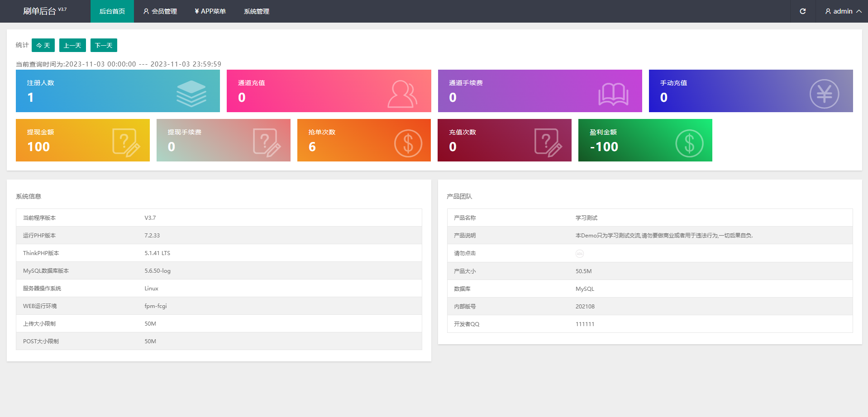Click the book icon on 通道手续费 card
868x417 pixels.
613,94
